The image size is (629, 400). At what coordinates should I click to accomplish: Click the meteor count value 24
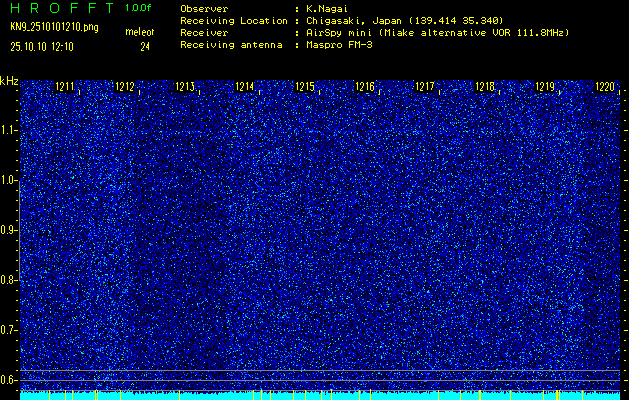point(145,45)
